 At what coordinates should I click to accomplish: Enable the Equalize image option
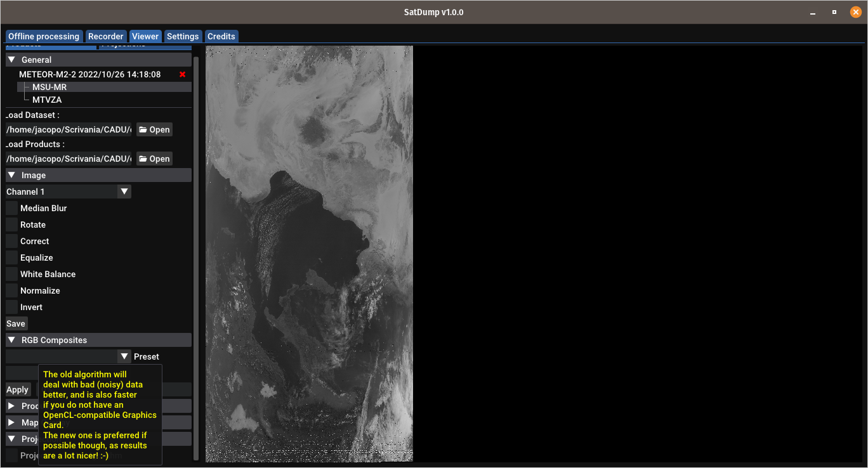tap(11, 257)
